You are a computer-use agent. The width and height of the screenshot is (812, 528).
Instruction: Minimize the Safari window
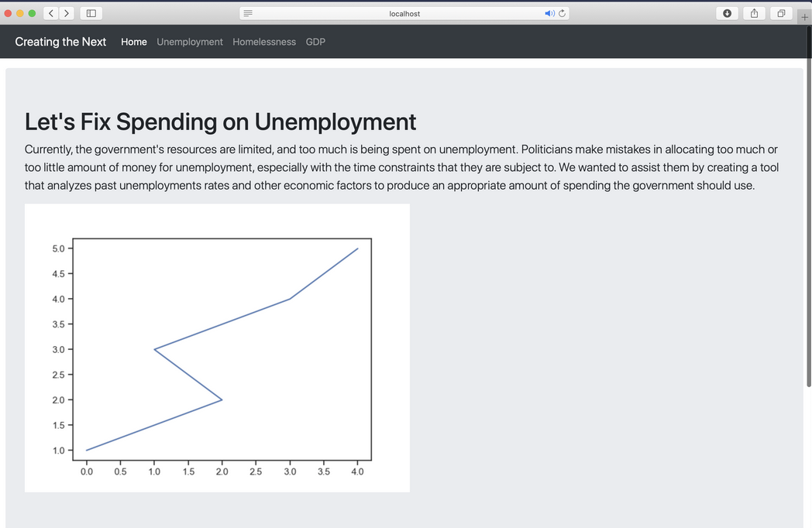(19, 13)
